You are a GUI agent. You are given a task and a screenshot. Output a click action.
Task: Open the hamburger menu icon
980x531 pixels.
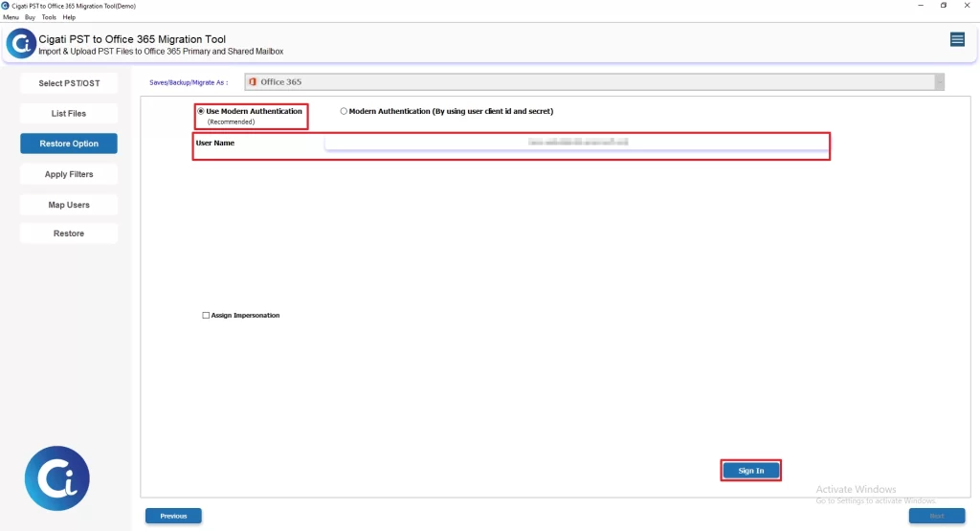click(957, 40)
